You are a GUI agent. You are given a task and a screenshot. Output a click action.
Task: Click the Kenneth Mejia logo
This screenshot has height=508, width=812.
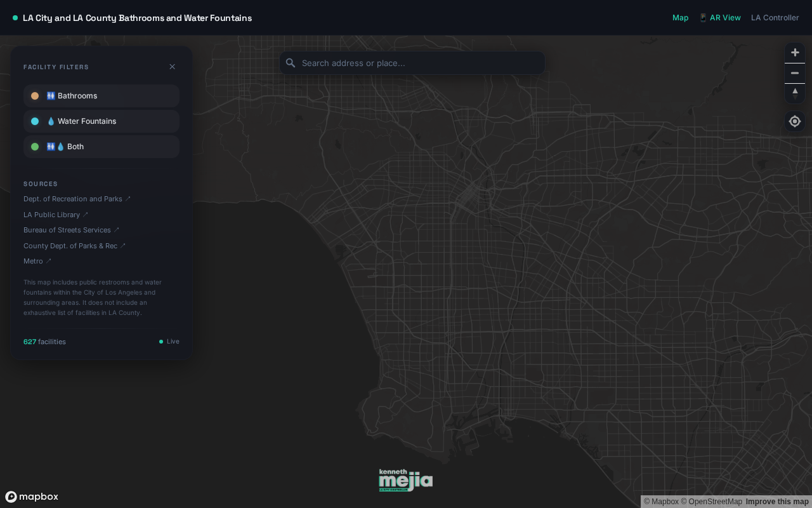click(406, 480)
